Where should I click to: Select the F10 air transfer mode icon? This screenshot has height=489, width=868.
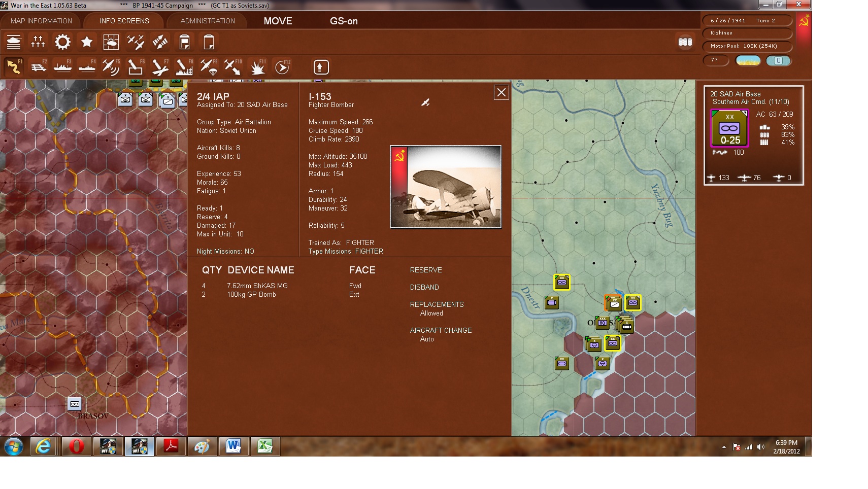(233, 67)
